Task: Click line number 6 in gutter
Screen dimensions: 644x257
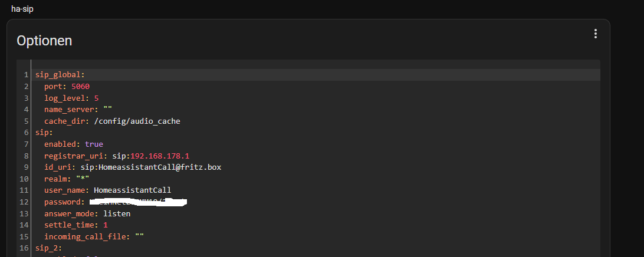Action: pos(27,133)
